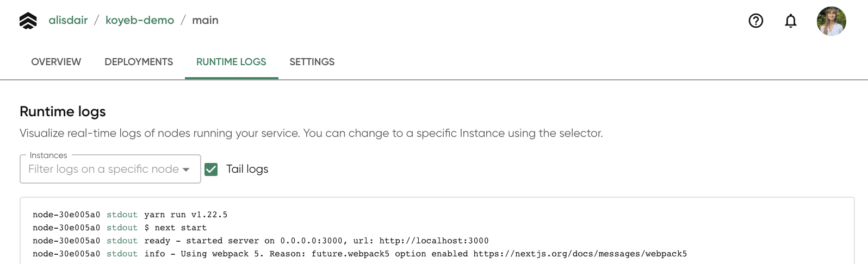Click the alisdair breadcrumb link
868x264 pixels.
(x=68, y=21)
